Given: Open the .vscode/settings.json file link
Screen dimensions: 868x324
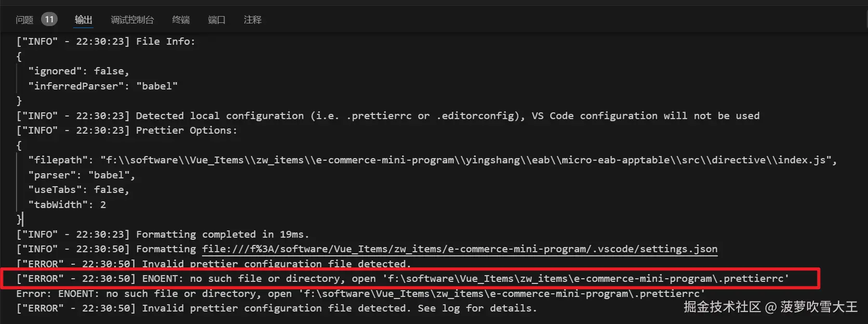Looking at the screenshot, I should pyautogui.click(x=459, y=249).
